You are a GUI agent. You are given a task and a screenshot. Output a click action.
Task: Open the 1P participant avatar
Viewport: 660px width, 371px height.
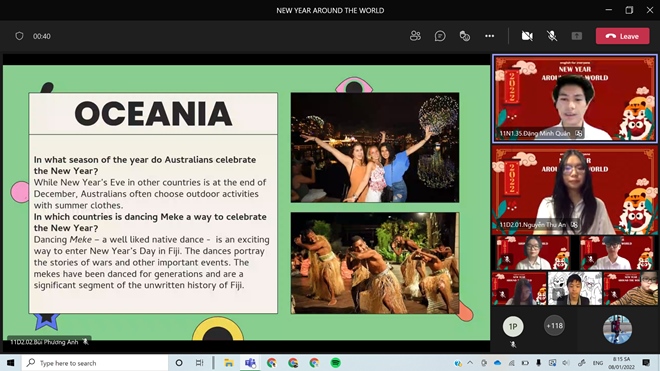tap(513, 326)
